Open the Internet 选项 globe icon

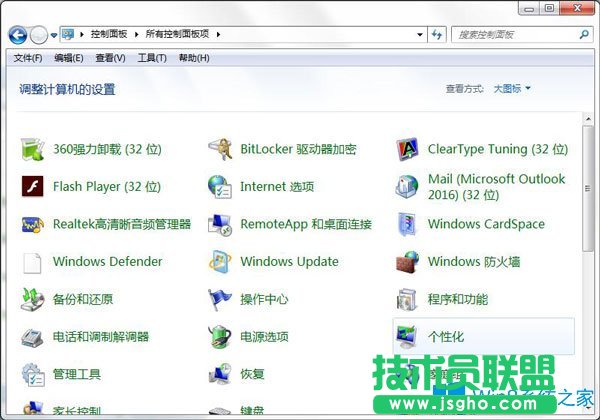tap(220, 187)
